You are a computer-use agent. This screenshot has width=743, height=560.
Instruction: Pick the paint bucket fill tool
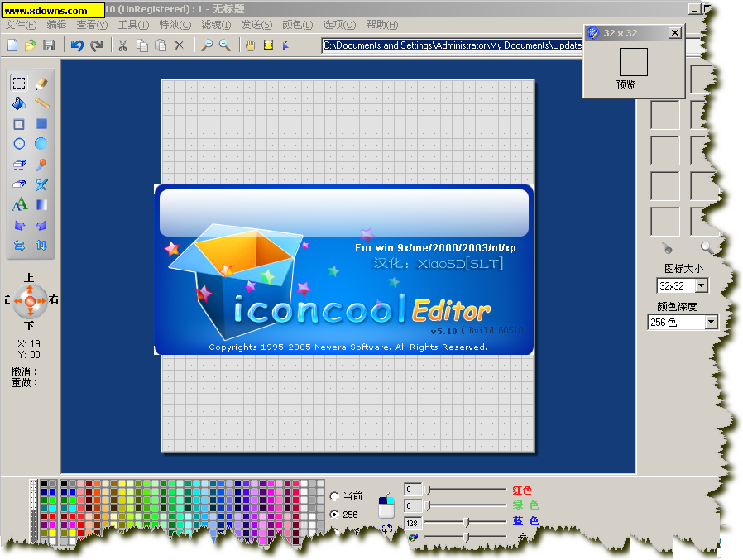(19, 103)
